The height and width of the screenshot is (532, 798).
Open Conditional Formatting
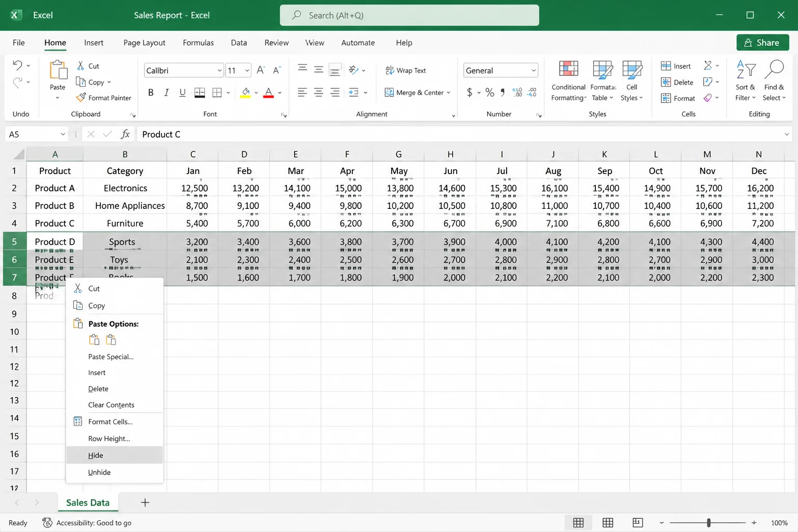click(568, 81)
